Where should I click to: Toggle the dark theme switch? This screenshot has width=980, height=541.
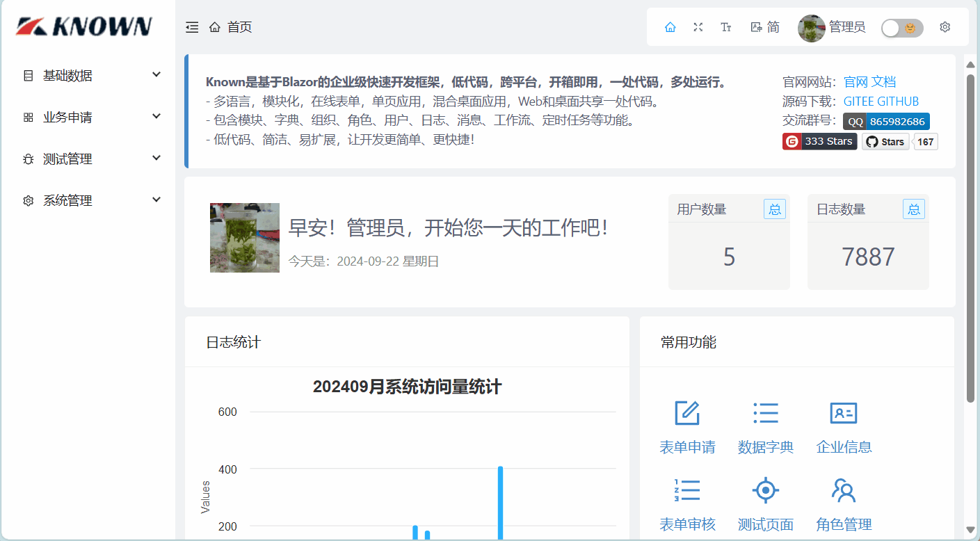902,28
